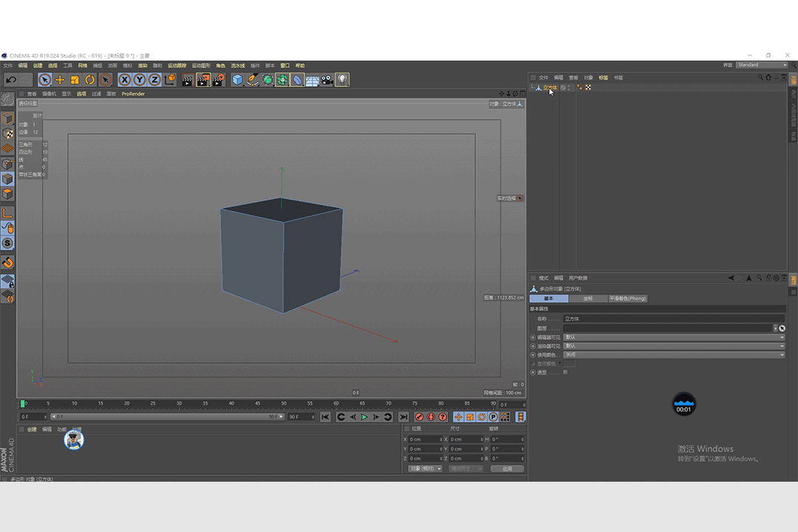The width and height of the screenshot is (798, 532).
Task: Click the Apply button in Coordinates manager
Action: (507, 468)
